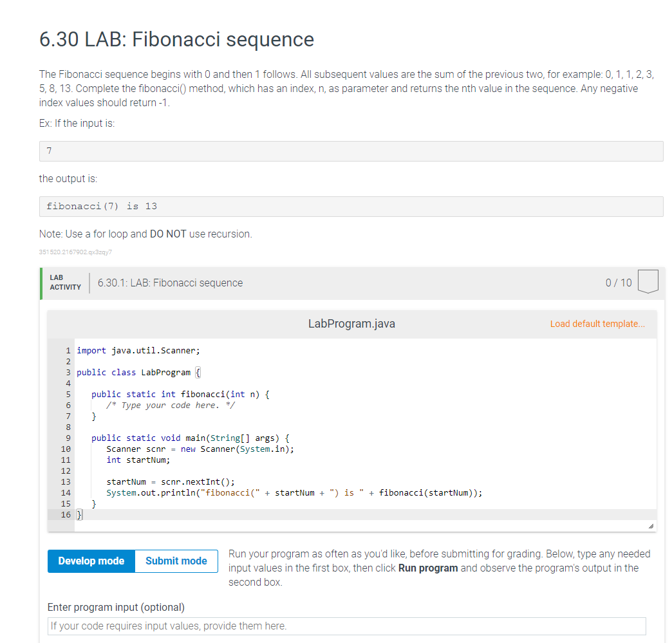The image size is (672, 643).
Task: Place cursor on the 'Type your code here' comment
Action: (x=171, y=405)
